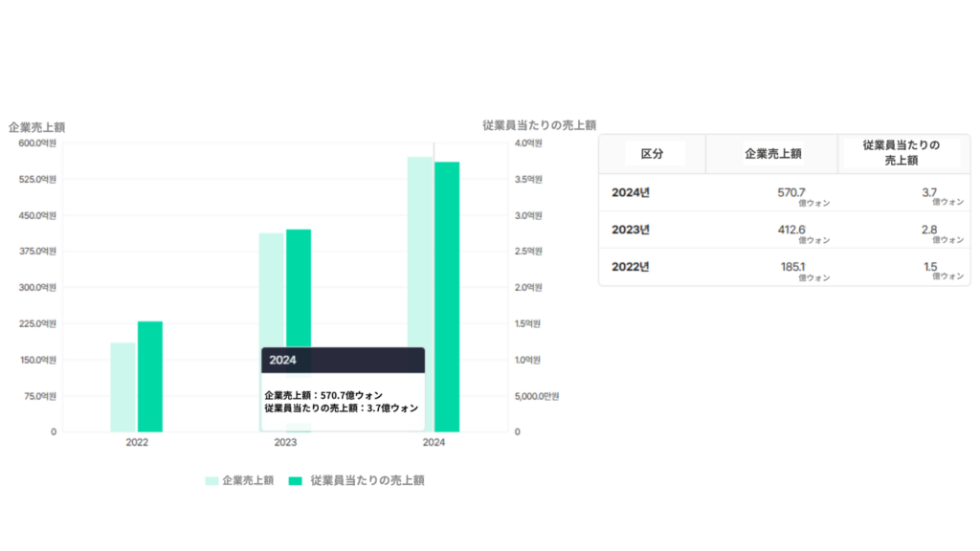Click the 3.7 per-employee value in the table
Image resolution: width=980 pixels, height=551 pixels.
(x=929, y=192)
